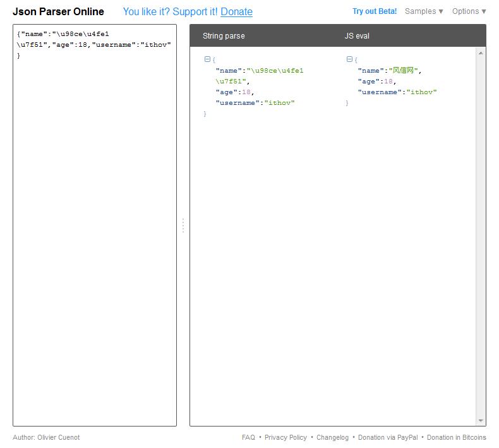Click inside the JSON input text area
Screen dimensions: 499x448
(x=95, y=221)
